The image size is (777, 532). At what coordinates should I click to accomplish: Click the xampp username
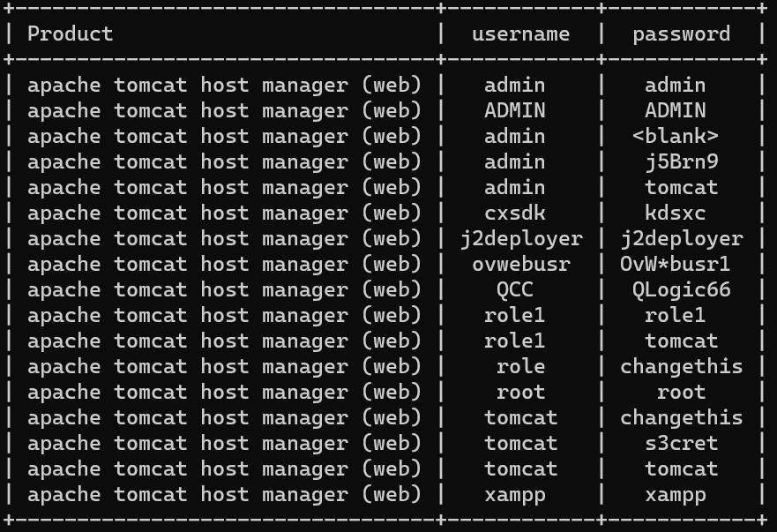(x=515, y=495)
